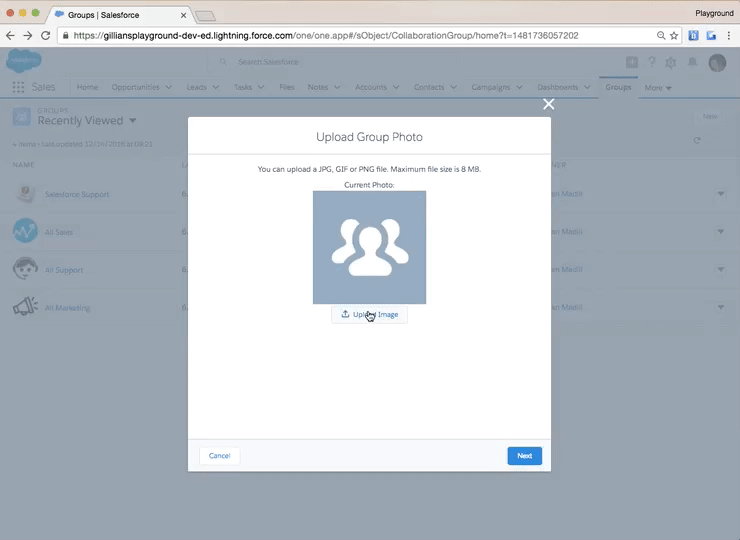Viewport: 740px width, 540px height.
Task: Open row actions for All Marketing
Action: [x=720, y=307]
